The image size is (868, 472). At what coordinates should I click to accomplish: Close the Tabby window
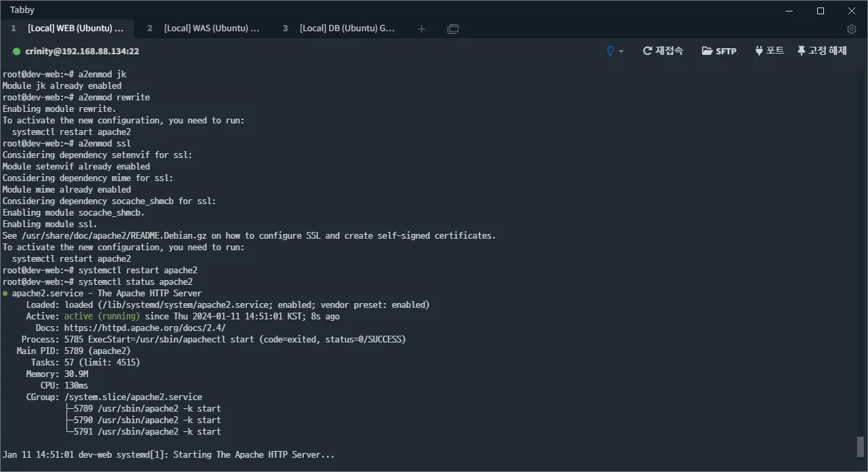tap(852, 10)
